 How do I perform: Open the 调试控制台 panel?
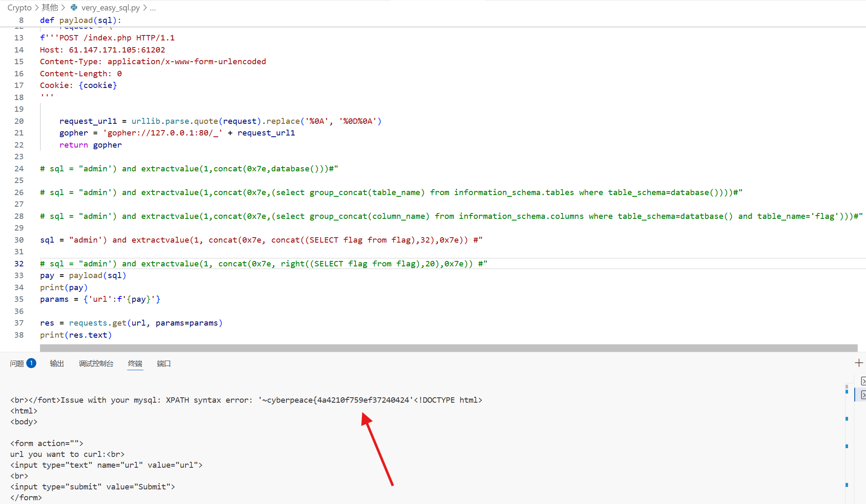(96, 363)
